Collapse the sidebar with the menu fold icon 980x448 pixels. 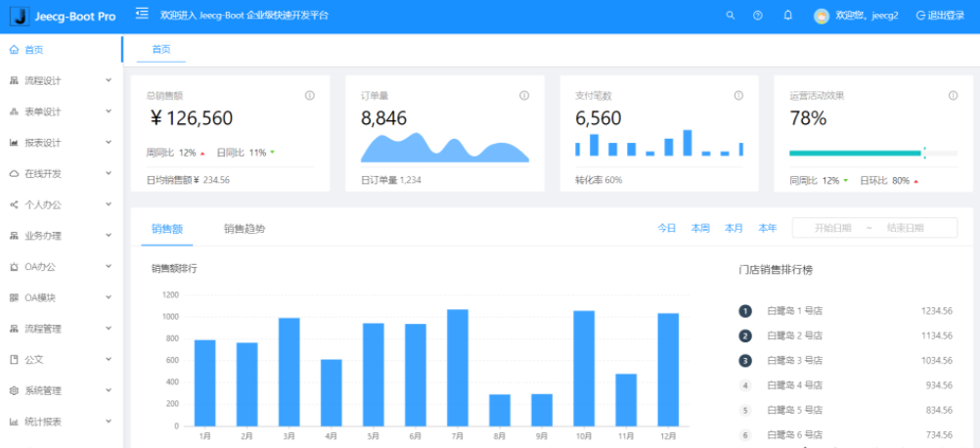[142, 13]
